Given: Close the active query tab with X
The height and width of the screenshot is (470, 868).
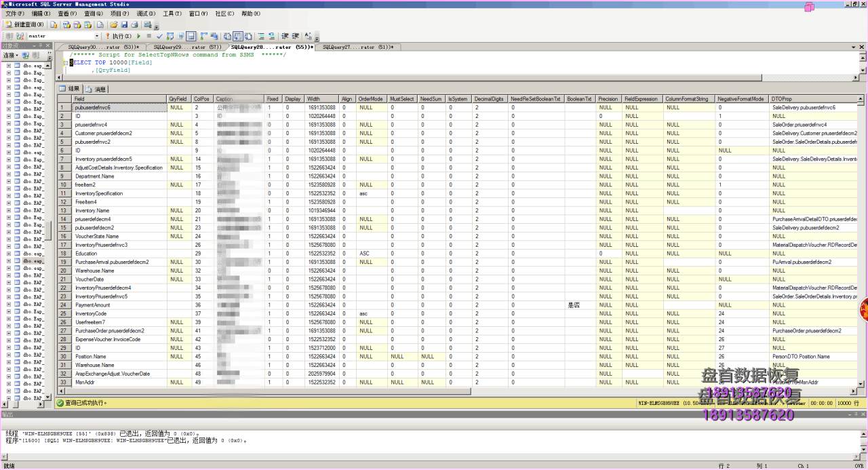Looking at the screenshot, I should tap(863, 47).
